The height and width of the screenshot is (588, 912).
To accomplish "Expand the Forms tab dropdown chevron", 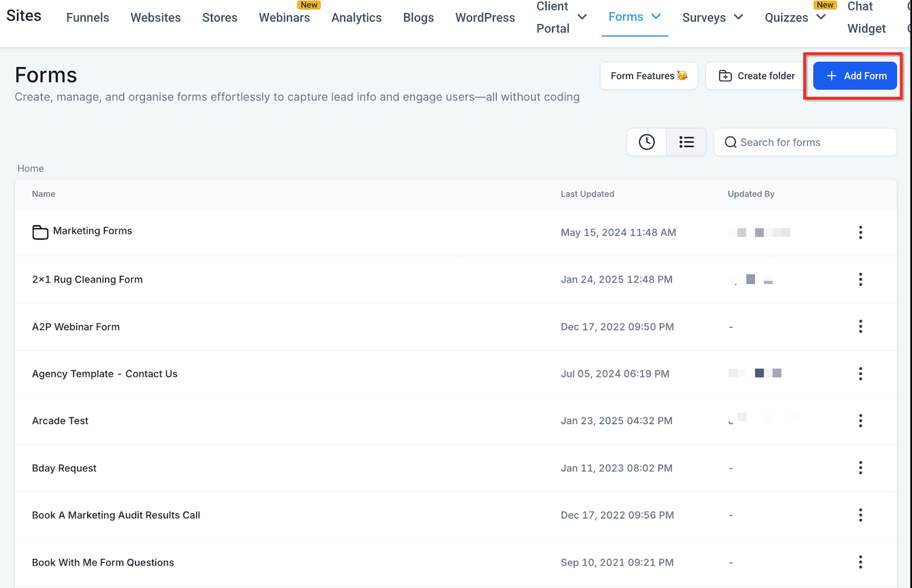I will point(656,16).
